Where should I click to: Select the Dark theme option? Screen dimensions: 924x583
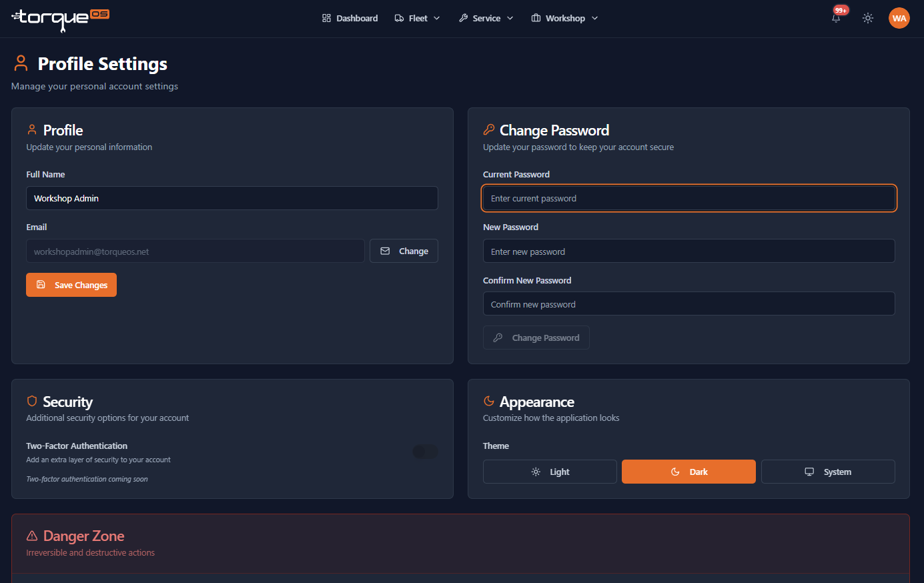pos(688,472)
